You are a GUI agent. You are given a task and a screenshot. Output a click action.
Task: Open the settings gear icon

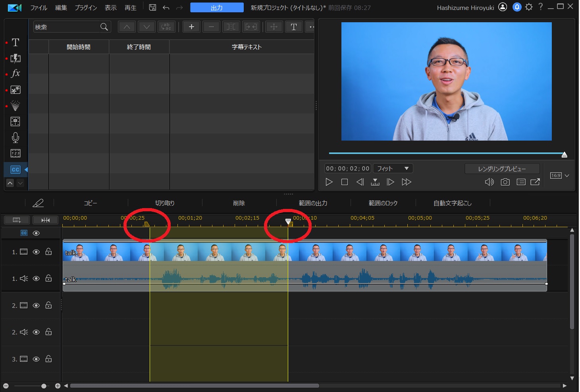click(529, 7)
